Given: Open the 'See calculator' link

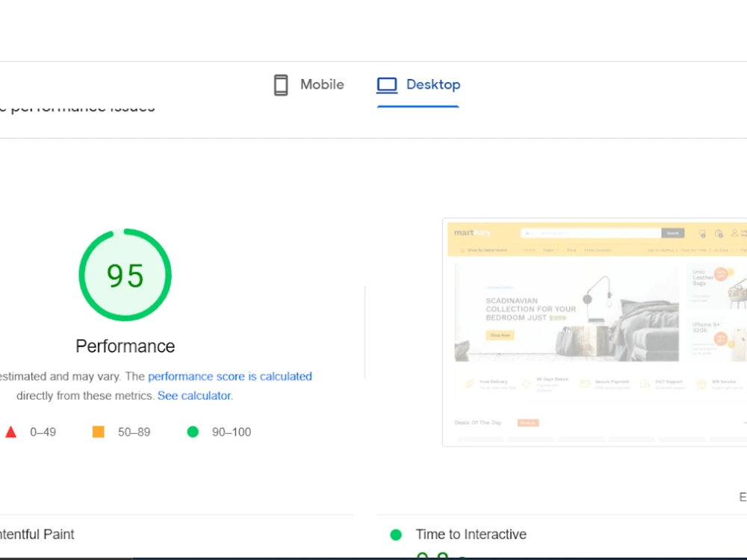Looking at the screenshot, I should pyautogui.click(x=194, y=396).
